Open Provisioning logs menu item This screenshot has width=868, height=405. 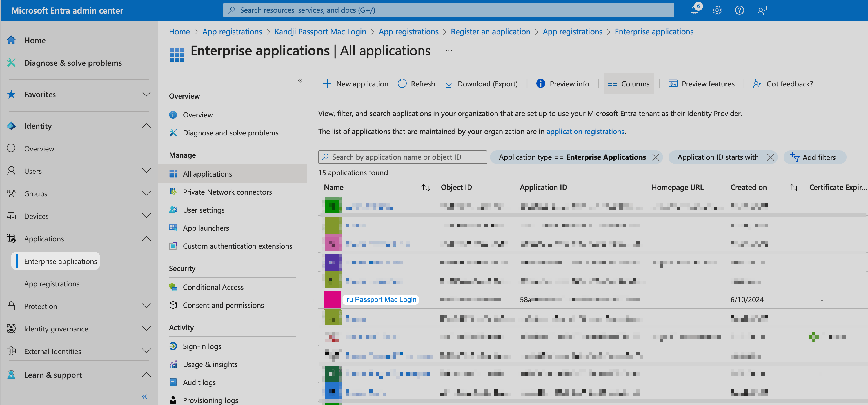tap(210, 400)
